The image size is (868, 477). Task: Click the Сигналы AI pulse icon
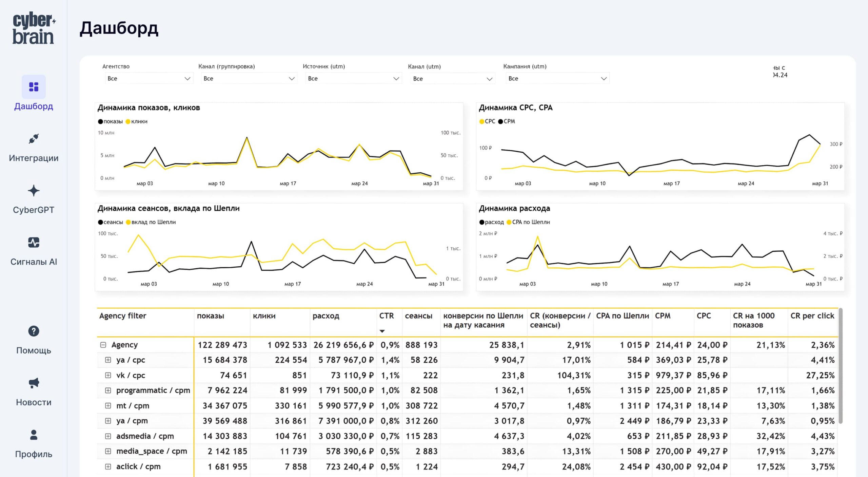[34, 243]
